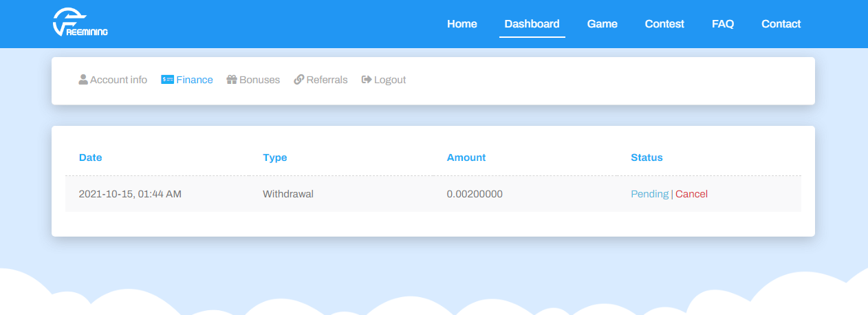
Task: Select the date 2021-10-15, 01:44 AM
Action: 130,194
